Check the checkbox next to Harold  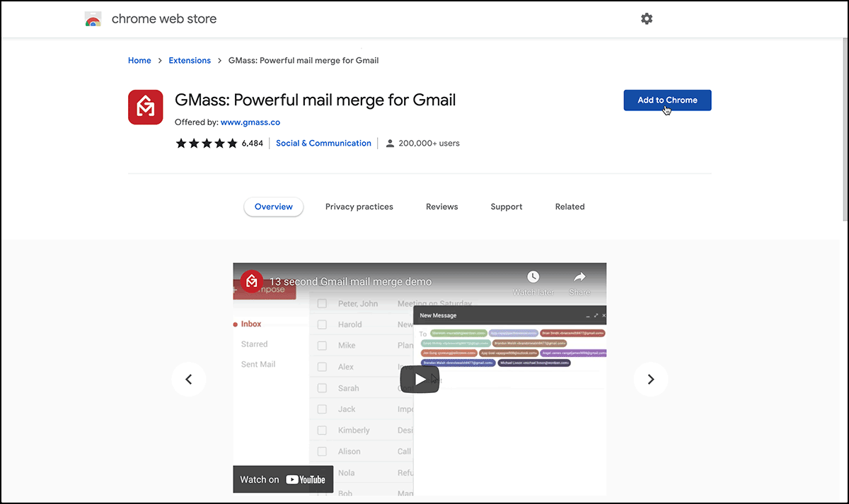click(x=323, y=324)
